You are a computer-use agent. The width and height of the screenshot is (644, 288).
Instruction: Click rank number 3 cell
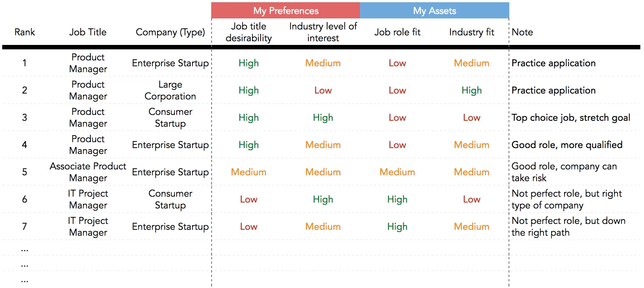click(x=25, y=118)
